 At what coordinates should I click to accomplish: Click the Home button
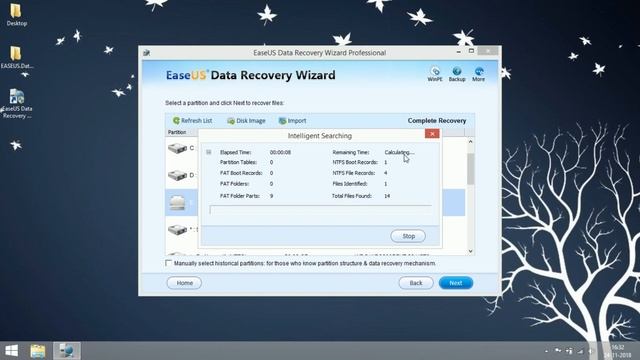[x=184, y=283]
